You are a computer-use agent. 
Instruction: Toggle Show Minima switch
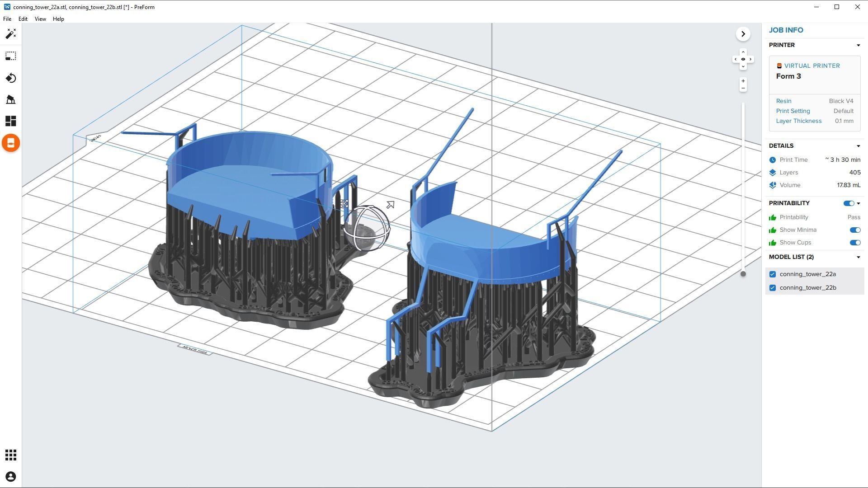coord(855,230)
